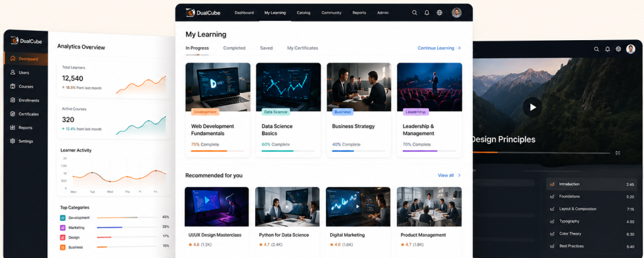
Task: Toggle fullscreen on the Design Principles video
Action: point(618,153)
